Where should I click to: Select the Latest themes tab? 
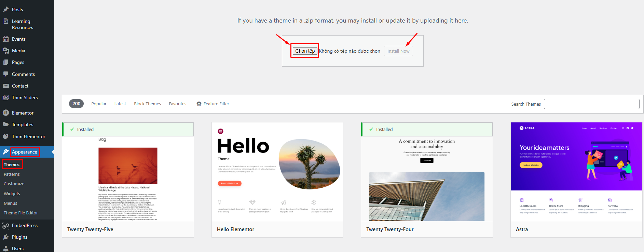120,104
